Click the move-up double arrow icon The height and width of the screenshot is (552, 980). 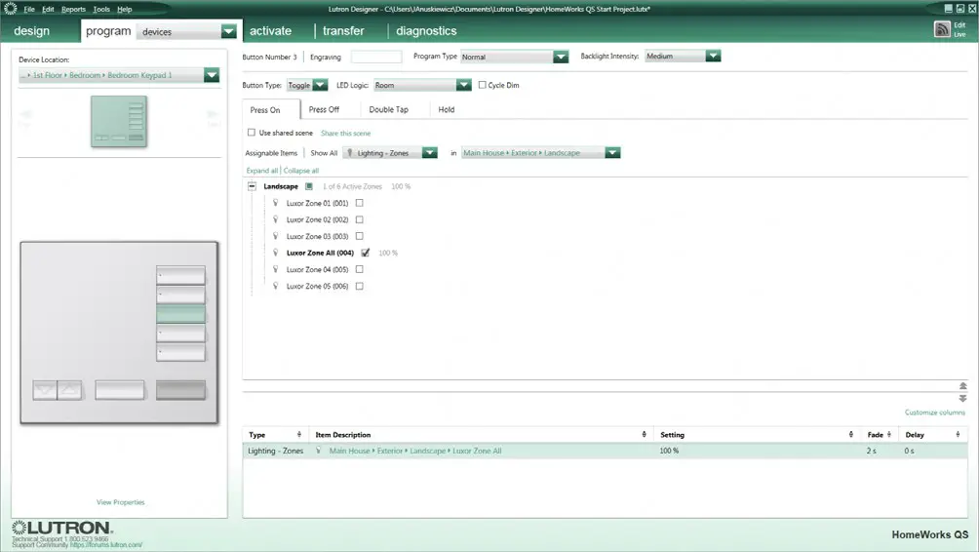(x=962, y=385)
